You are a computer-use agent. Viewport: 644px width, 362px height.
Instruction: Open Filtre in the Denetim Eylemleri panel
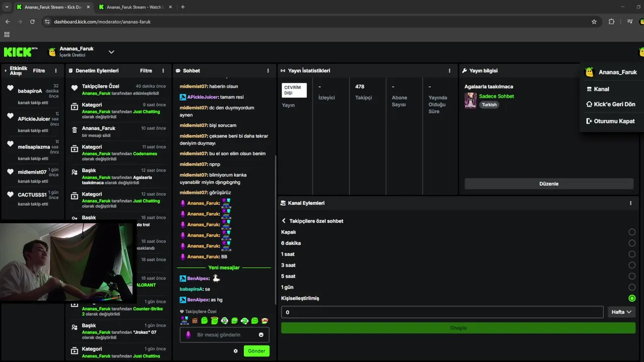146,71
